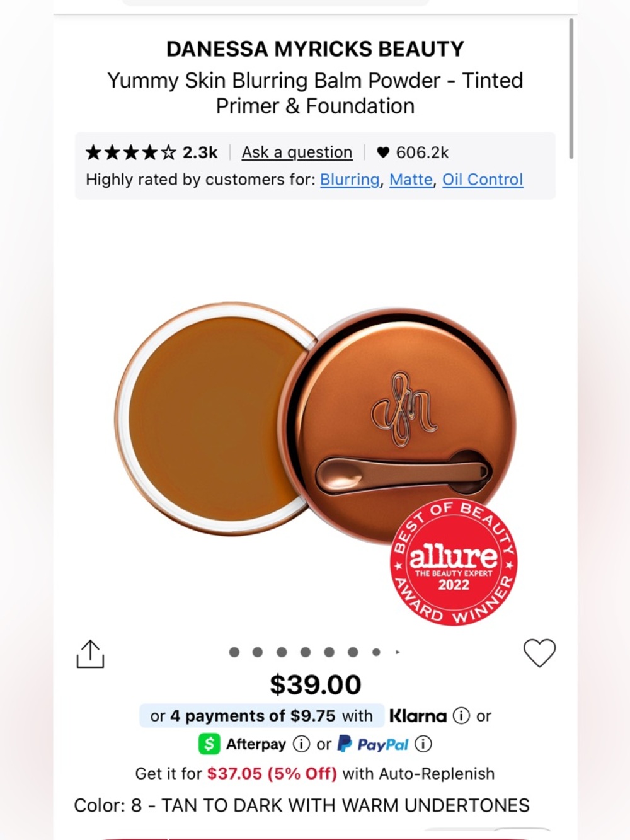The width and height of the screenshot is (630, 840).
Task: Click the Klarna logo
Action: pos(418,716)
